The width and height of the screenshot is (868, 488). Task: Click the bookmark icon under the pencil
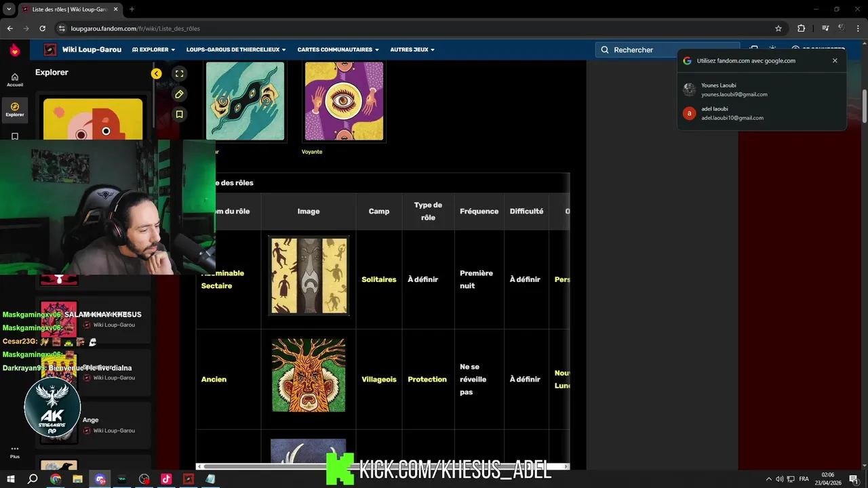tap(179, 115)
